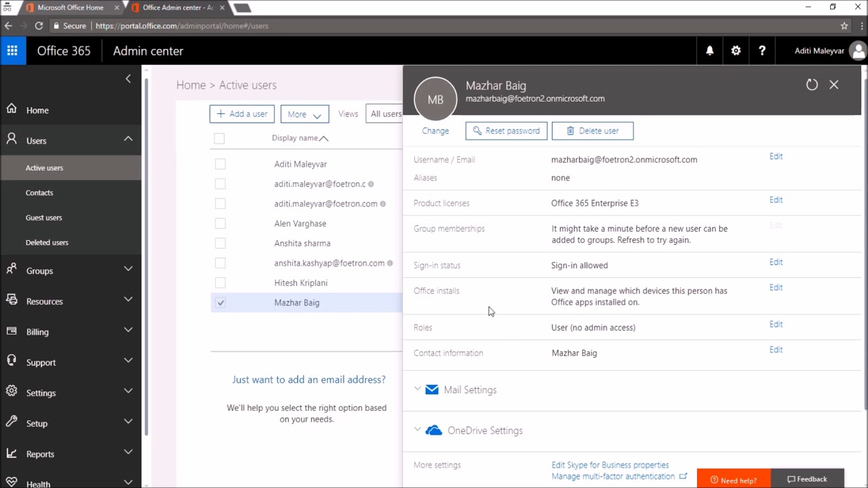
Task: Click the Home icon in sidebar
Action: (x=12, y=109)
